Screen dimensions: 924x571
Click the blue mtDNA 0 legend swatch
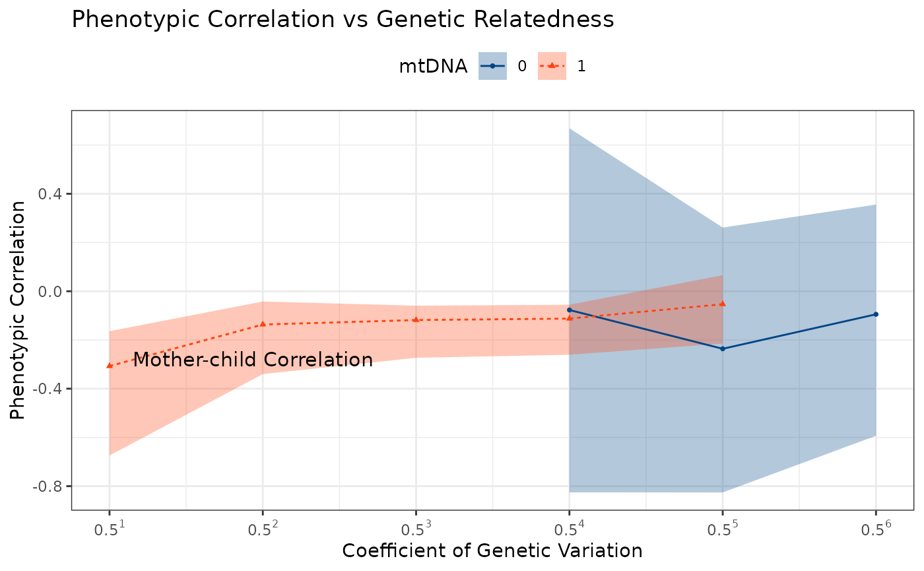(x=492, y=66)
